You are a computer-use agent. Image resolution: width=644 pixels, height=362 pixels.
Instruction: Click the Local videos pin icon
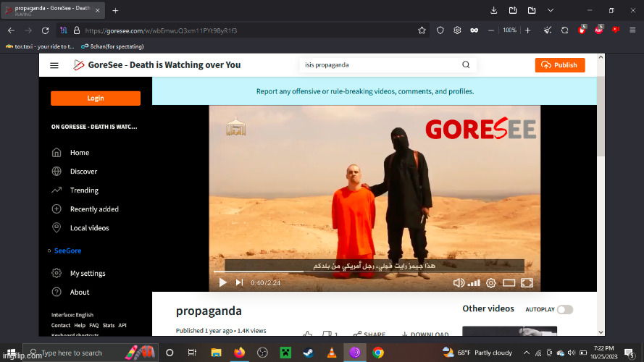[57, 228]
